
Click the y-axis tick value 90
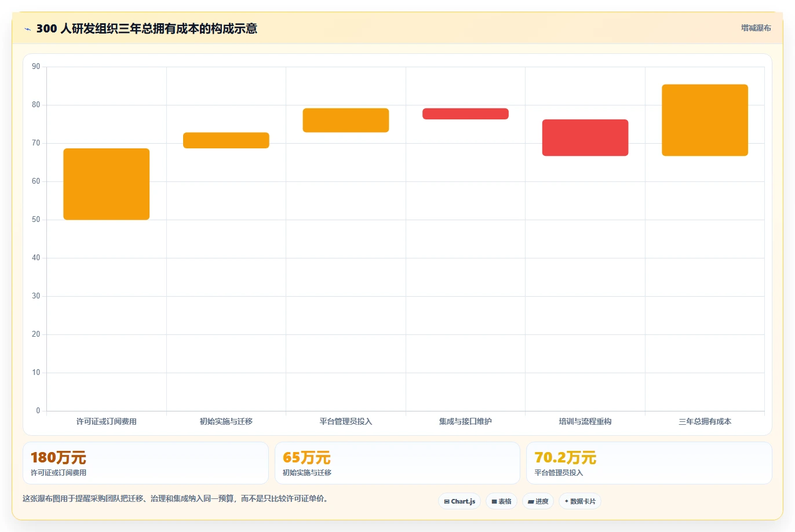[x=36, y=67]
